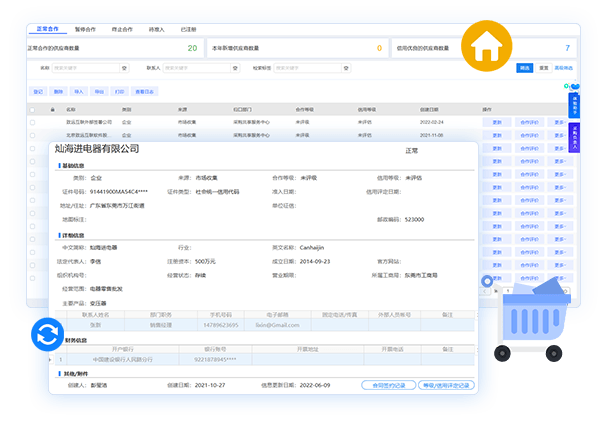Click the 导入 import button
The height and width of the screenshot is (428, 605).
pyautogui.click(x=79, y=91)
